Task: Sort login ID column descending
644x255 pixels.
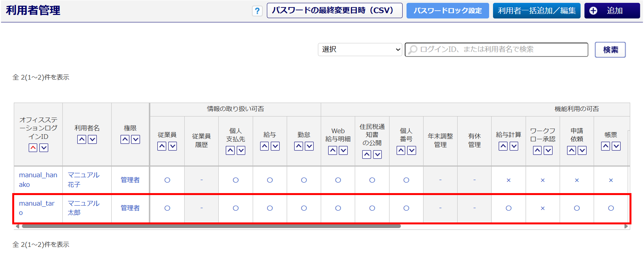Action: [x=44, y=148]
